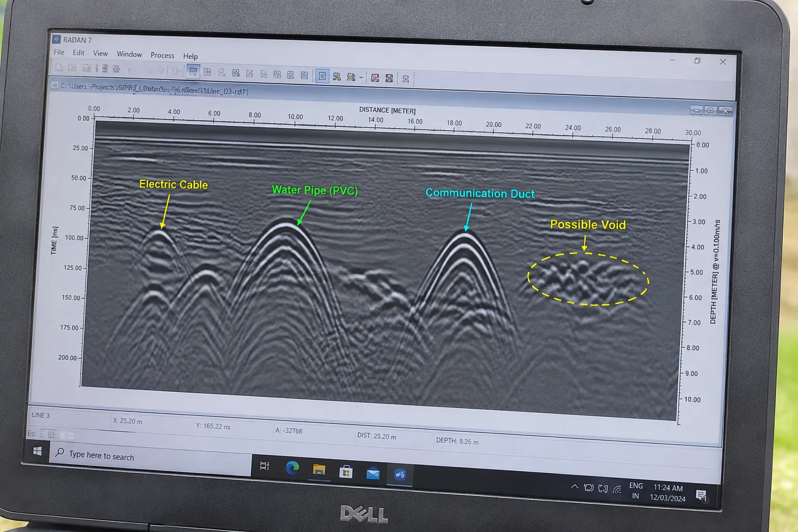The image size is (798, 532).
Task: Open the File menu
Action: [x=59, y=52]
